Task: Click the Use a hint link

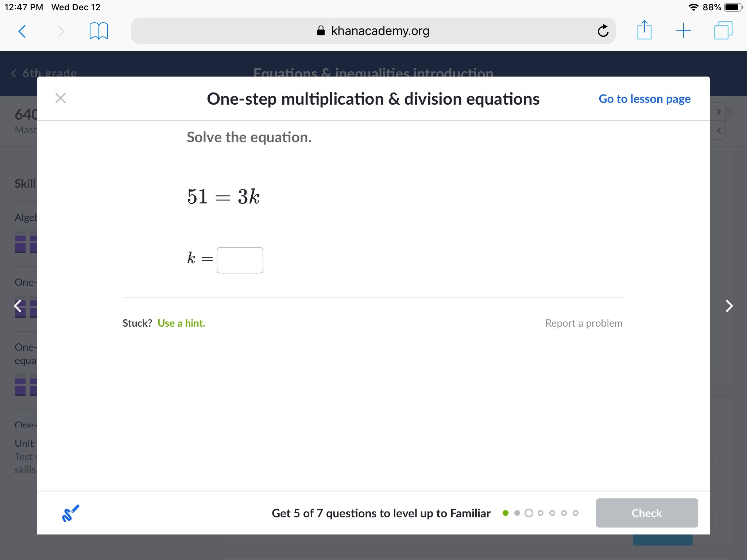Action: pos(181,323)
